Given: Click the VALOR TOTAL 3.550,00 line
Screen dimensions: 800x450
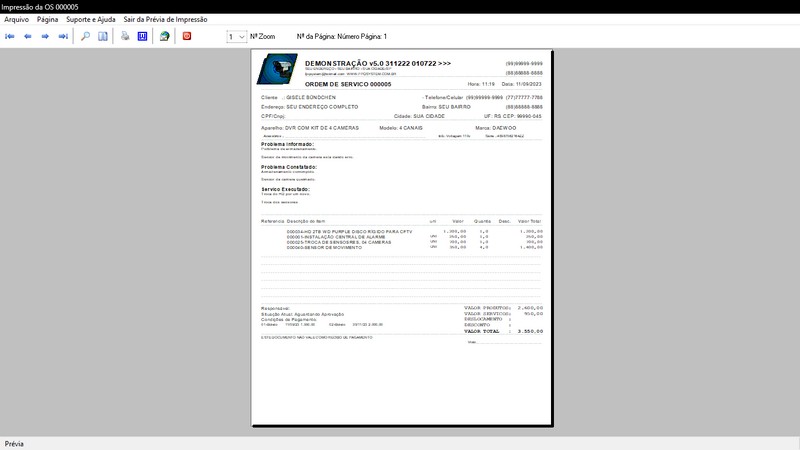Looking at the screenshot, I should click(x=503, y=331).
